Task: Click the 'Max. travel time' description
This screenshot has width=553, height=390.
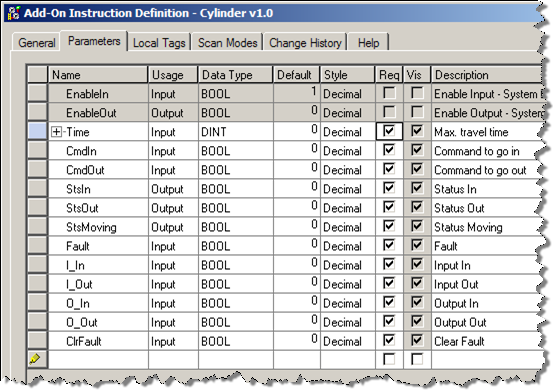Action: click(471, 132)
